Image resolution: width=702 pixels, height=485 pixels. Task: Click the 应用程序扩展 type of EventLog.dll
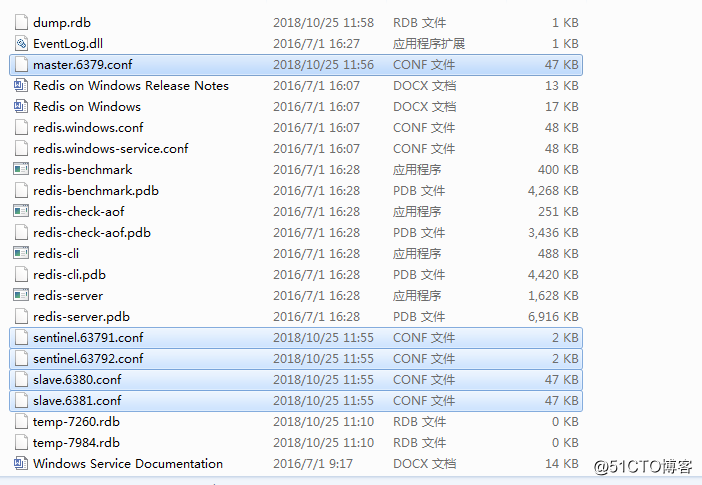point(429,43)
